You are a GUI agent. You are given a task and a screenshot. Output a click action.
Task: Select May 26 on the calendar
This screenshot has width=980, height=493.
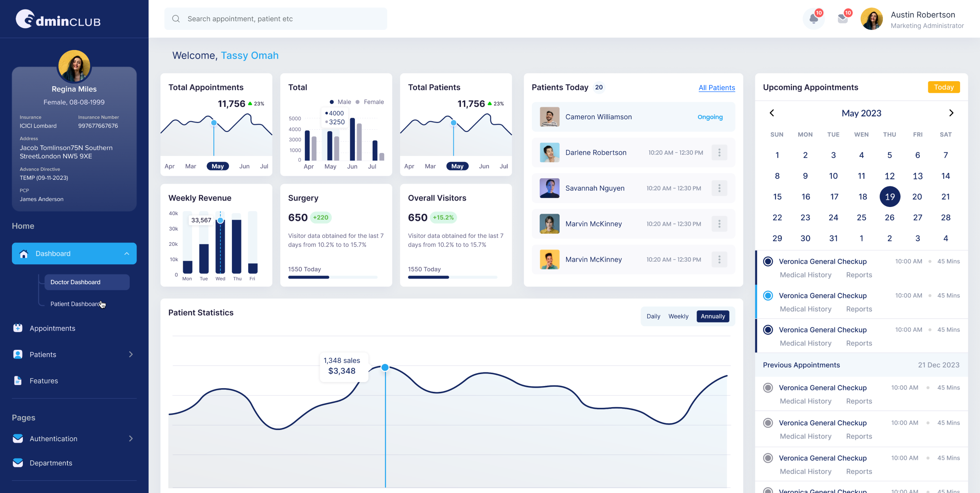pyautogui.click(x=889, y=217)
